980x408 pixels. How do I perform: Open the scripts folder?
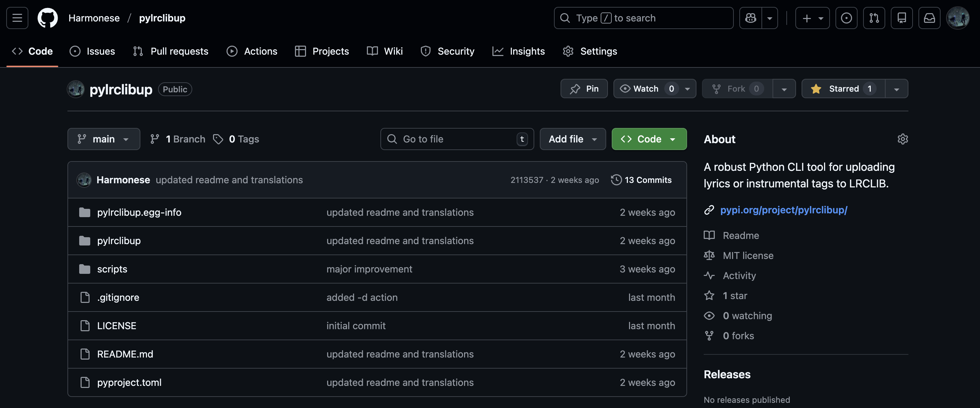(112, 269)
